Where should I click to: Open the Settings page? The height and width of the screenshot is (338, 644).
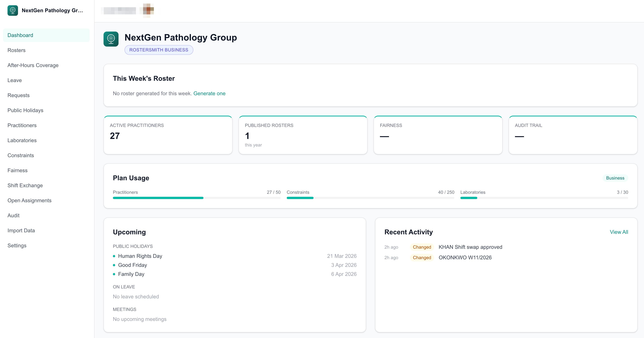click(17, 245)
